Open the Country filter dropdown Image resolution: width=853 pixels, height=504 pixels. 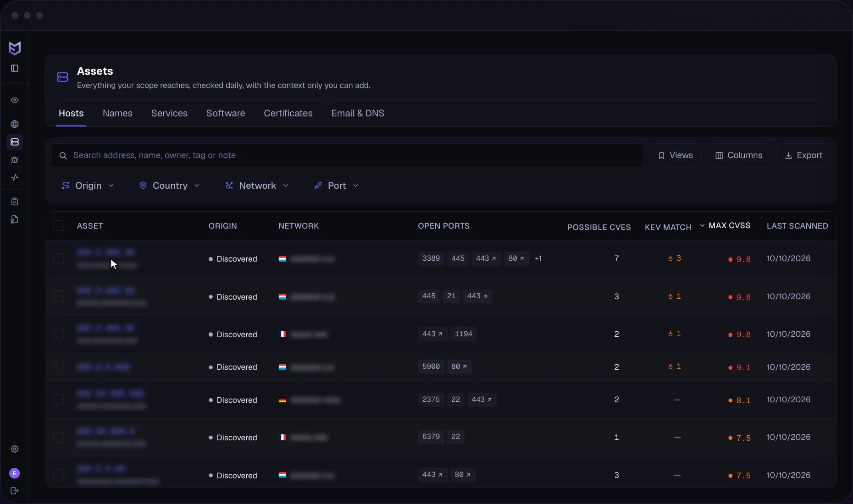coord(169,186)
